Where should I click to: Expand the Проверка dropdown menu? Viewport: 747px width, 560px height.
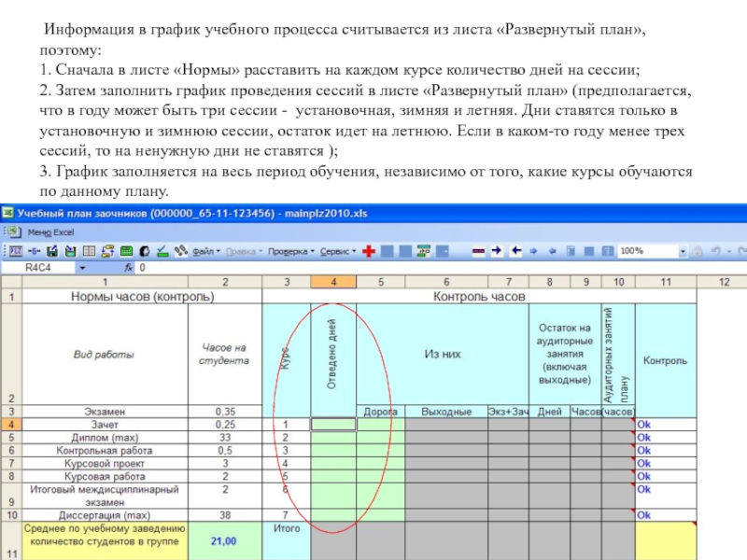(291, 251)
